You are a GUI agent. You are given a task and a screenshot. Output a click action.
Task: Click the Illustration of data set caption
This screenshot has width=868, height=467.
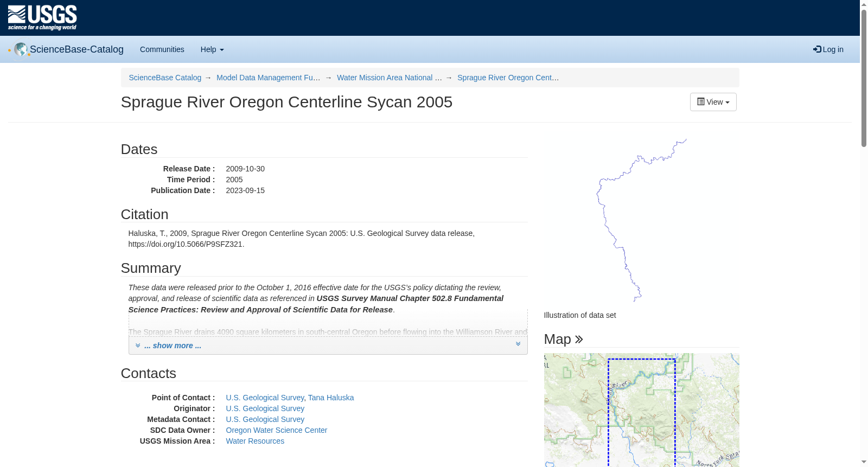click(x=580, y=315)
